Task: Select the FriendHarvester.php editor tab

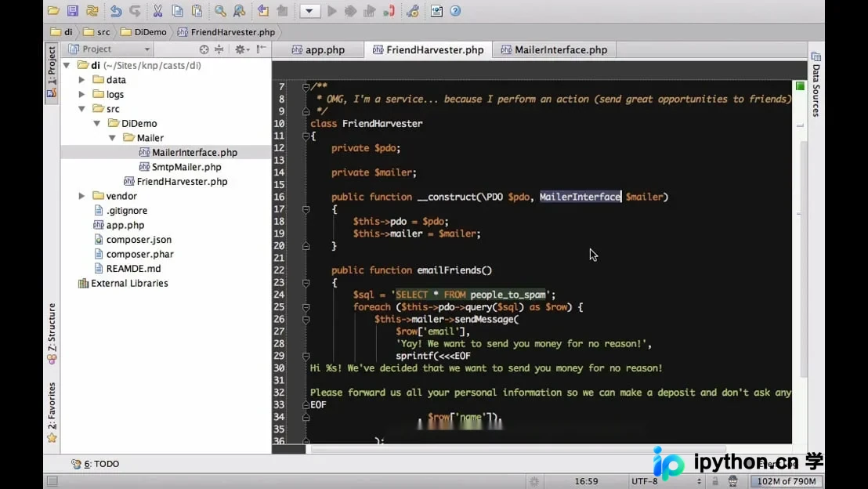Action: click(x=429, y=50)
